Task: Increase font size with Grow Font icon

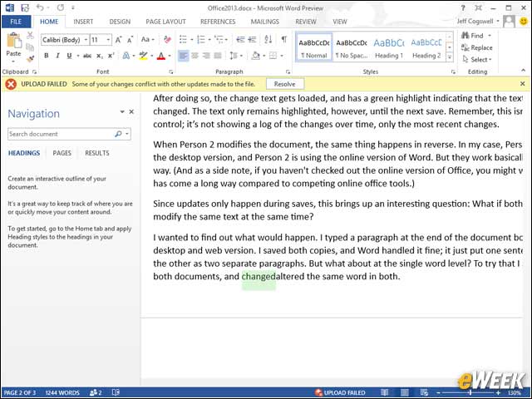Action: (x=118, y=40)
